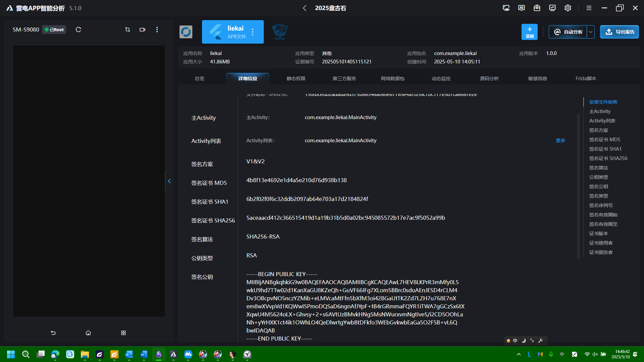Viewport: 644px width, 362px height.
Task: Show hidden system tray icons chevron
Action: (x=519, y=354)
